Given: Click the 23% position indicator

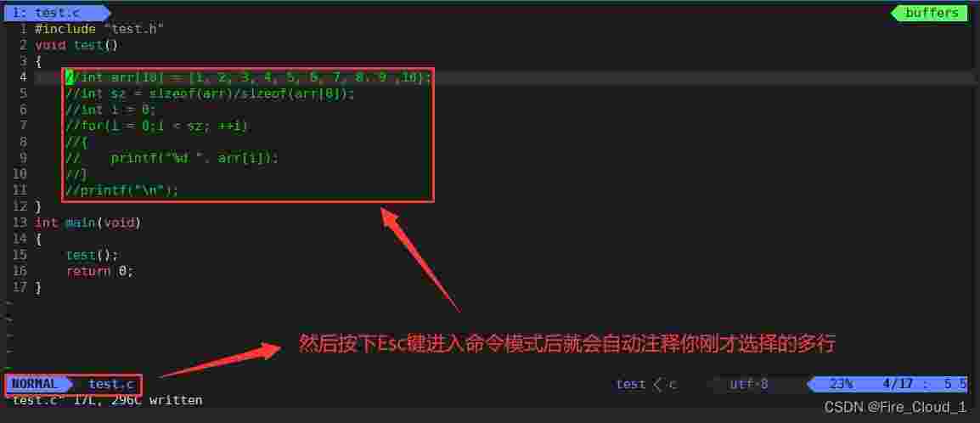Looking at the screenshot, I should click(x=841, y=384).
